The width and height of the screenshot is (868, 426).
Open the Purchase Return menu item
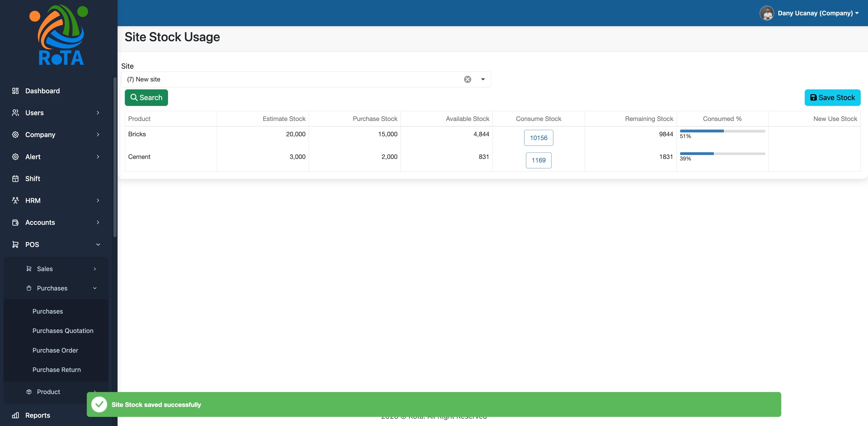57,370
